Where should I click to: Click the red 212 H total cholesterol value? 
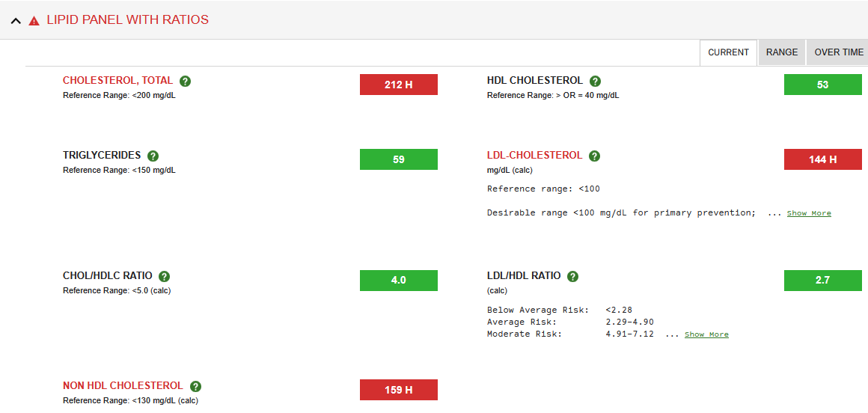tap(398, 85)
